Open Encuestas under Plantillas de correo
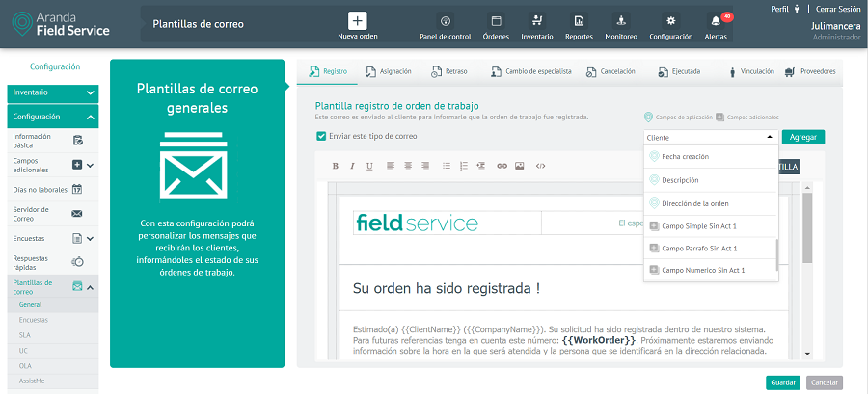The height and width of the screenshot is (394, 868). point(53,320)
